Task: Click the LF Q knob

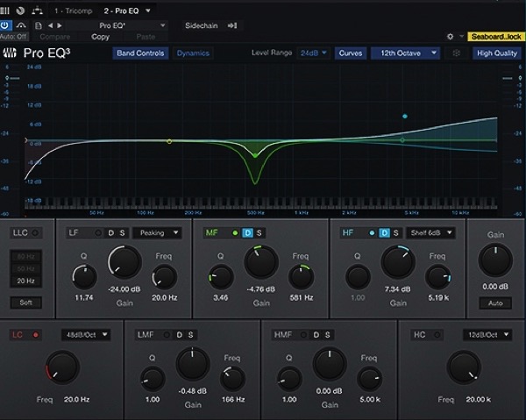Action: [x=84, y=277]
